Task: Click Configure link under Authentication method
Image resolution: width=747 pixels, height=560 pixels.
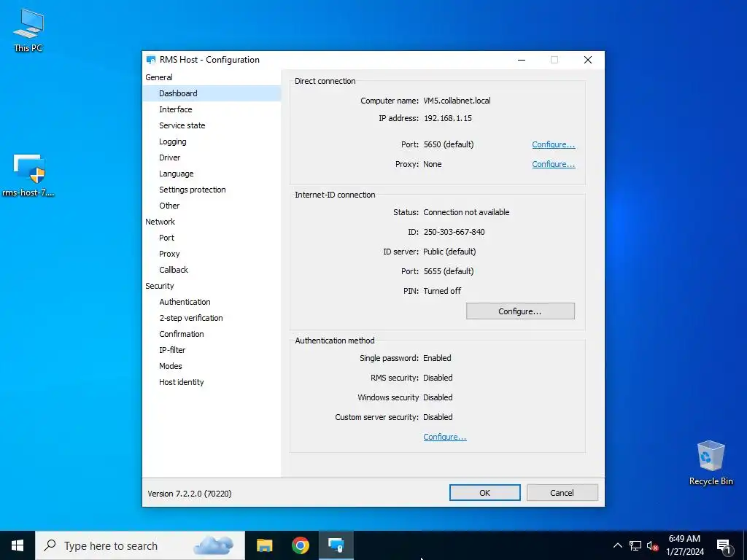Action: pos(445,437)
